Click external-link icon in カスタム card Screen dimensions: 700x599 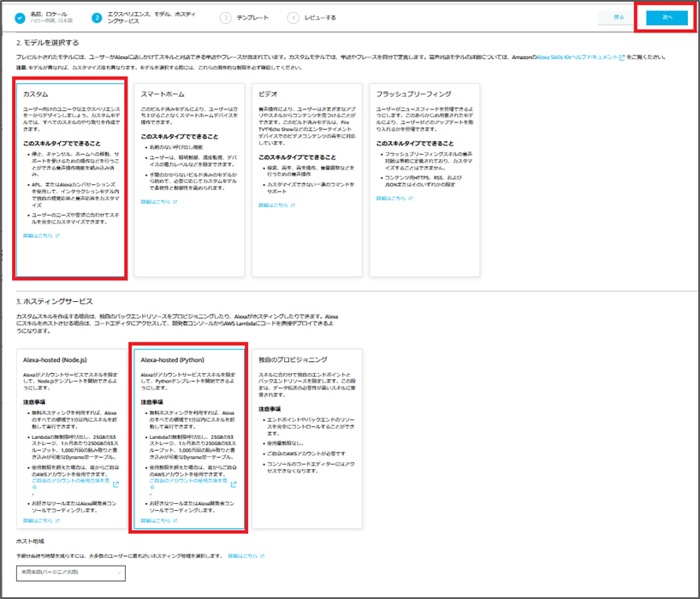(x=57, y=235)
